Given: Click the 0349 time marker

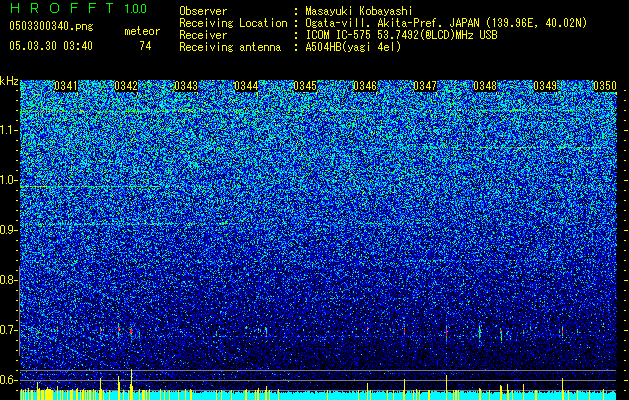Looking at the screenshot, I should point(545,86).
